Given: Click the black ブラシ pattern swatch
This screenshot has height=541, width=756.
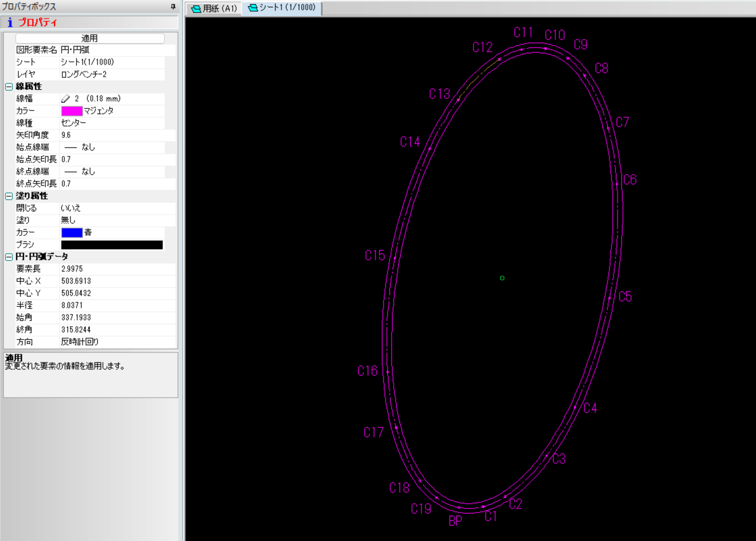Looking at the screenshot, I should 112,245.
